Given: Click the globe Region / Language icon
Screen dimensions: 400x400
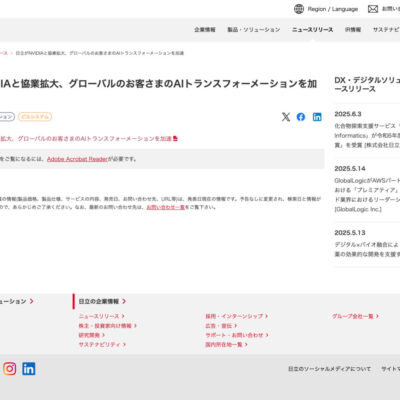Looking at the screenshot, I should pos(299,9).
